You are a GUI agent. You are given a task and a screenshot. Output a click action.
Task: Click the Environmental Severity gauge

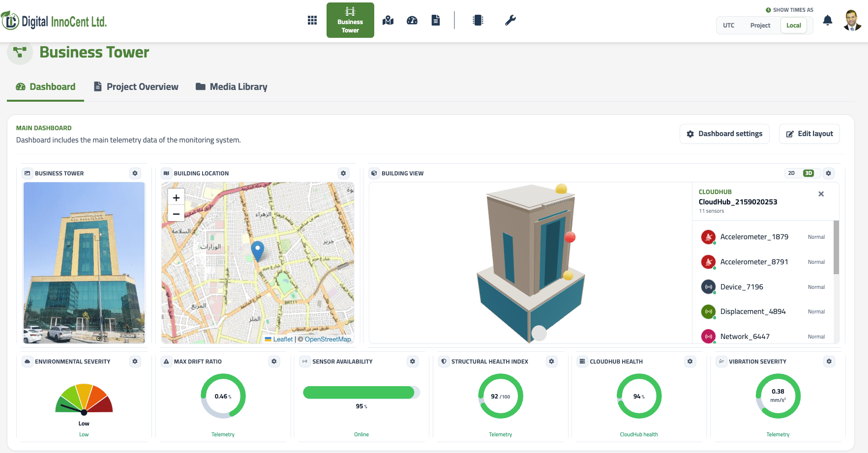pyautogui.click(x=84, y=399)
